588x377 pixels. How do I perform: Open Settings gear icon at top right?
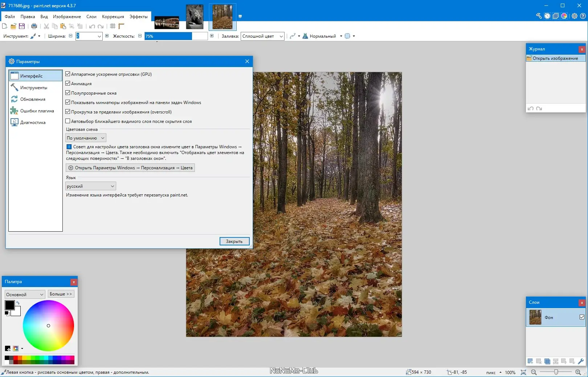575,16
